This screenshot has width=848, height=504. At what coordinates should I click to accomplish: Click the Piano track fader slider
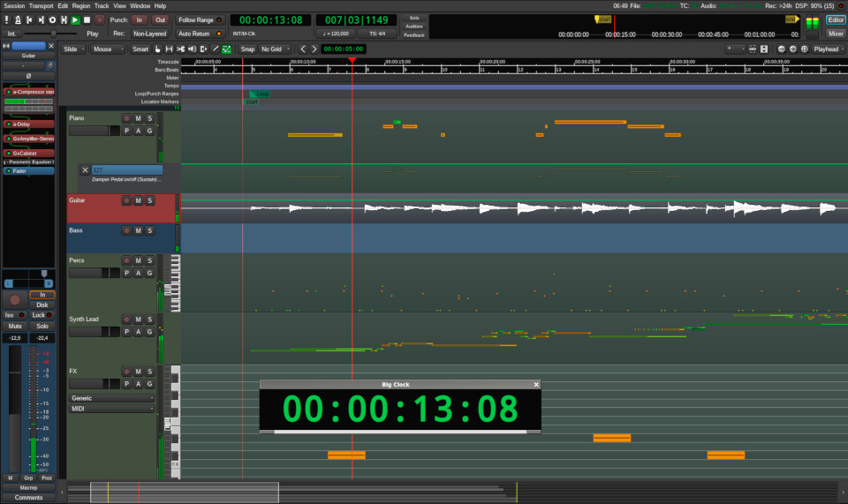point(95,131)
